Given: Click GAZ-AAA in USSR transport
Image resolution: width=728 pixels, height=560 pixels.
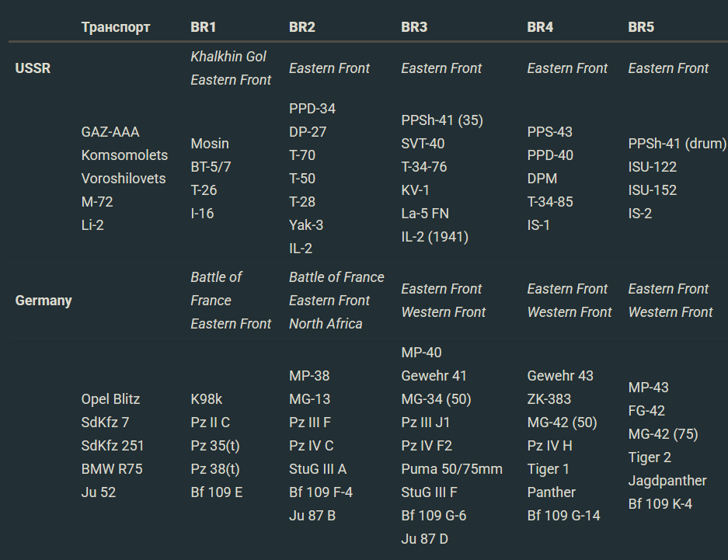Looking at the screenshot, I should (x=110, y=132).
